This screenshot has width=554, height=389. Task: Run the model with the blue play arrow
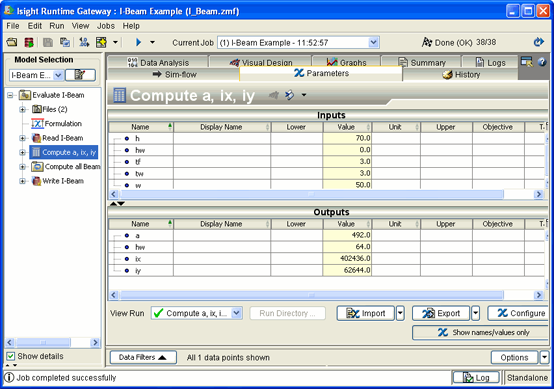click(x=138, y=42)
